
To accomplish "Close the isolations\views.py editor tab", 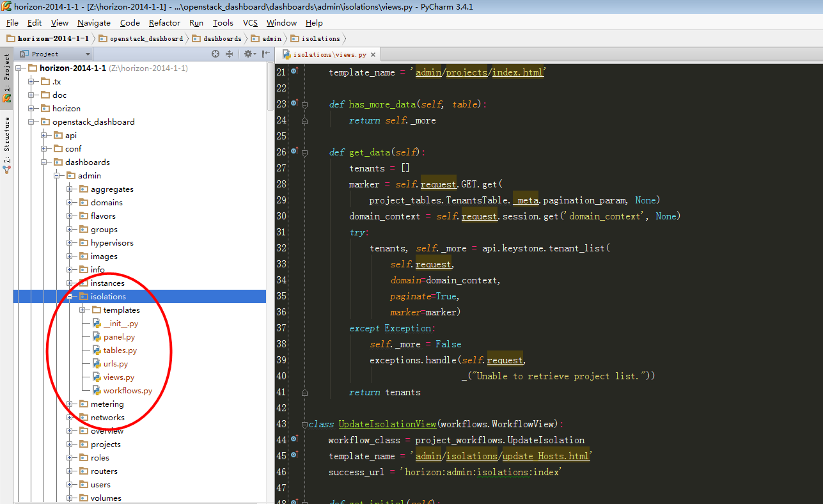I will coord(373,55).
